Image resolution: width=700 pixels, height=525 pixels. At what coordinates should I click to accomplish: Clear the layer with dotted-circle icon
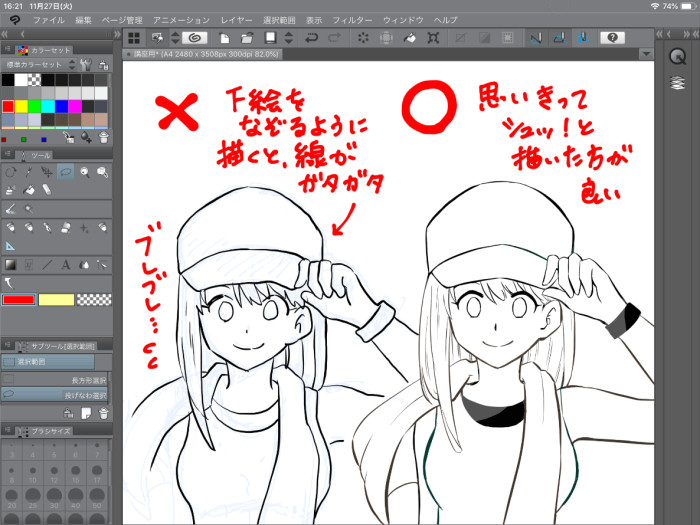363,38
